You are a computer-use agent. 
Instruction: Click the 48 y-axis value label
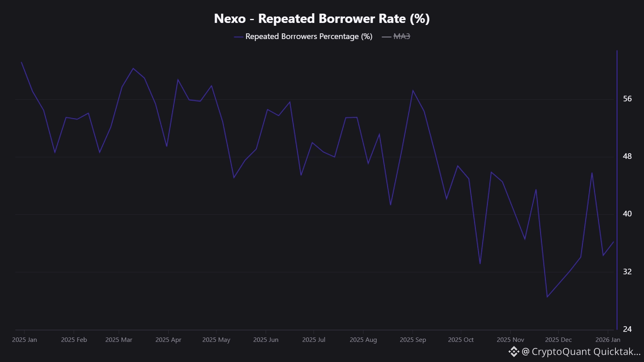tap(627, 156)
